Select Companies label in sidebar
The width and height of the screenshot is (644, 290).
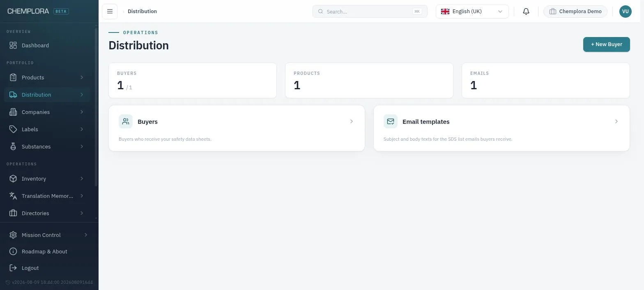click(36, 112)
